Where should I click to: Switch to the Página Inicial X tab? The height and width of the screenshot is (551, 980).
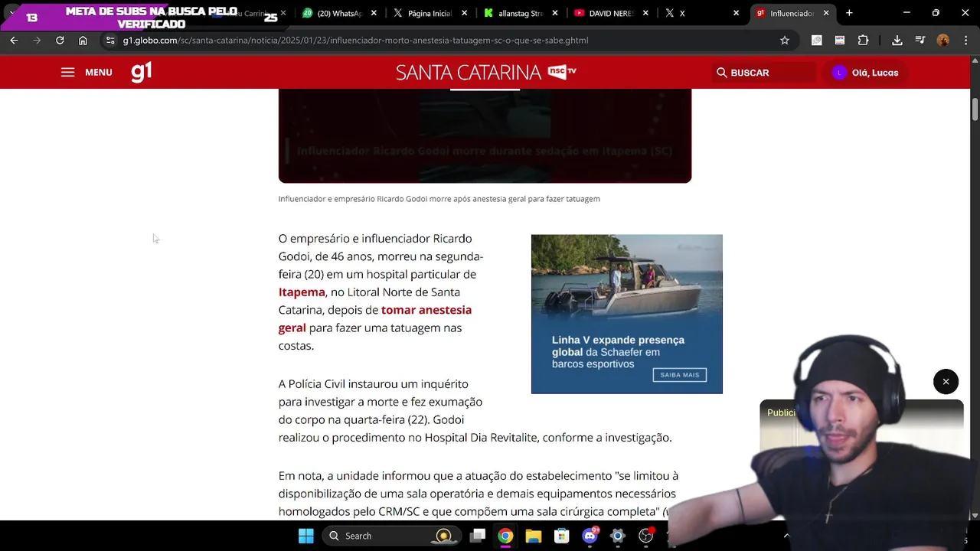(x=430, y=13)
